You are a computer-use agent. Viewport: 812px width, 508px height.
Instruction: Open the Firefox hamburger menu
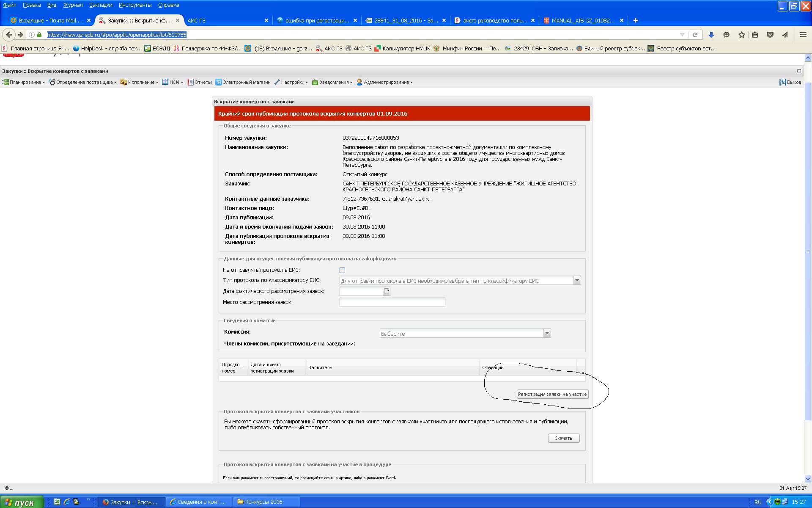(x=803, y=35)
